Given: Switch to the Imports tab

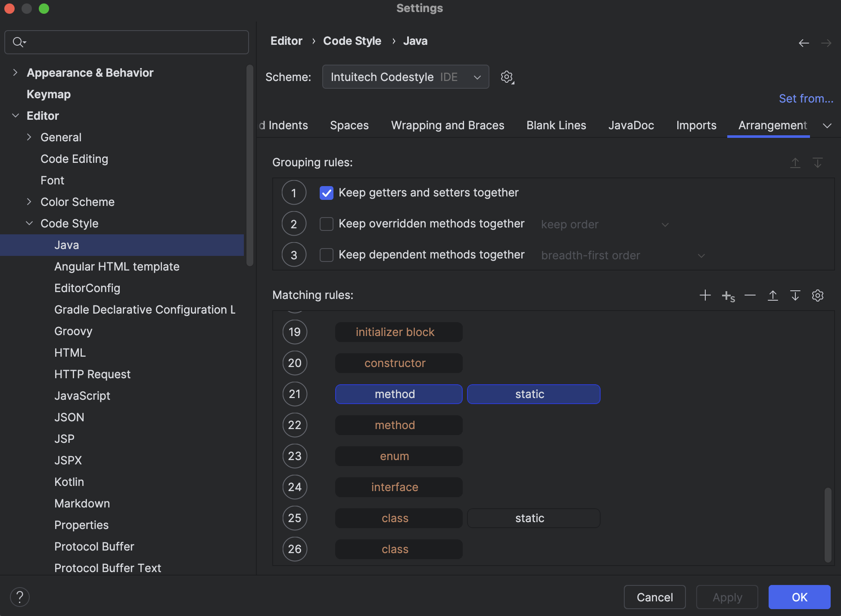Looking at the screenshot, I should [696, 125].
